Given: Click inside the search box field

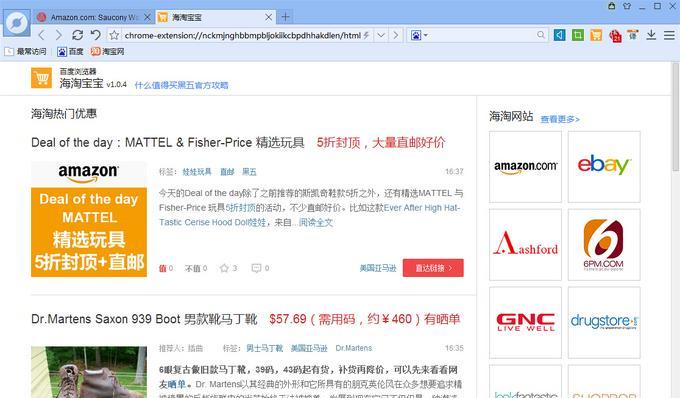Looking at the screenshot, I should pyautogui.click(x=482, y=35).
